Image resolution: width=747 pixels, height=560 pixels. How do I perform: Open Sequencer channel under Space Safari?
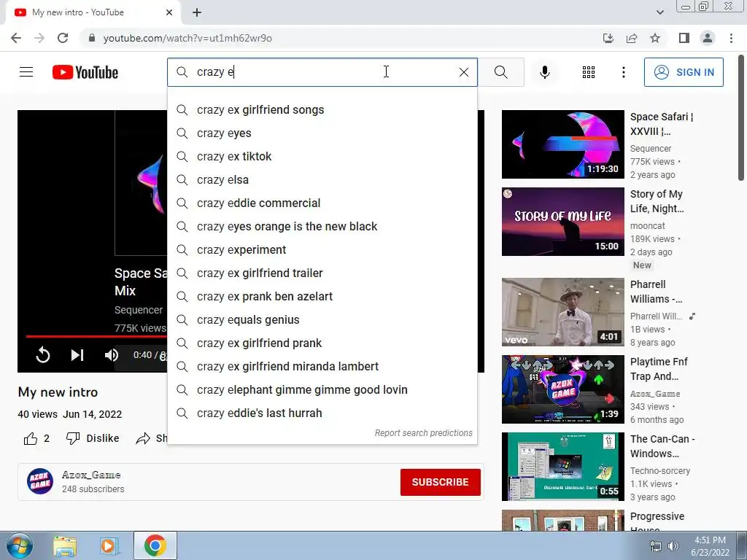click(x=650, y=149)
